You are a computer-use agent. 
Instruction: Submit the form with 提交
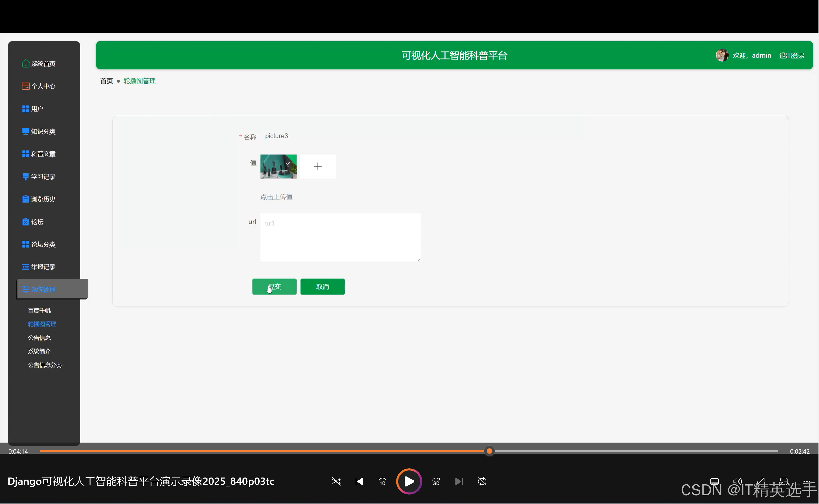(274, 286)
